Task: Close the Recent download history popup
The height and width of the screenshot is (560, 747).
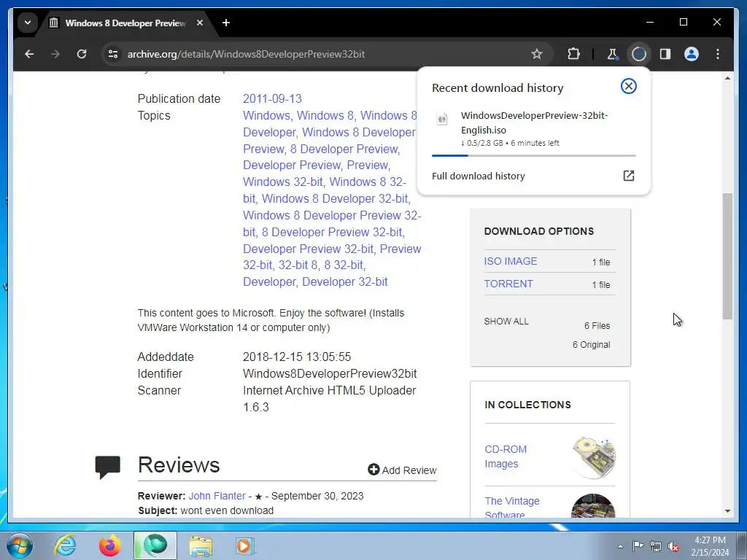Action: [628, 86]
